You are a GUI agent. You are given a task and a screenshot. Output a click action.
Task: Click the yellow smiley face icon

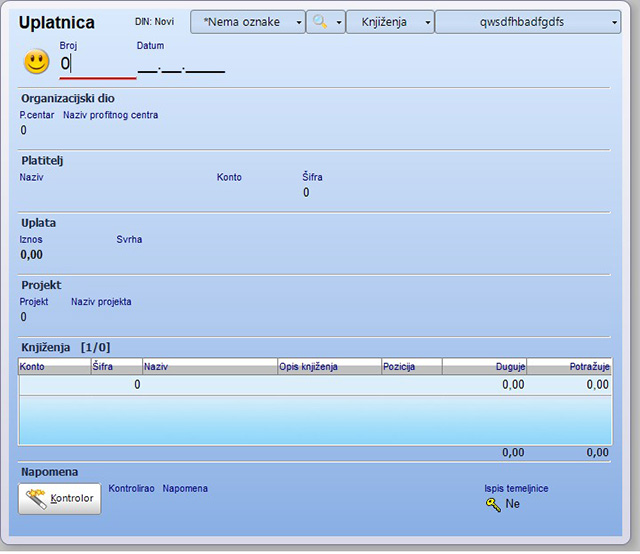pyautogui.click(x=37, y=63)
